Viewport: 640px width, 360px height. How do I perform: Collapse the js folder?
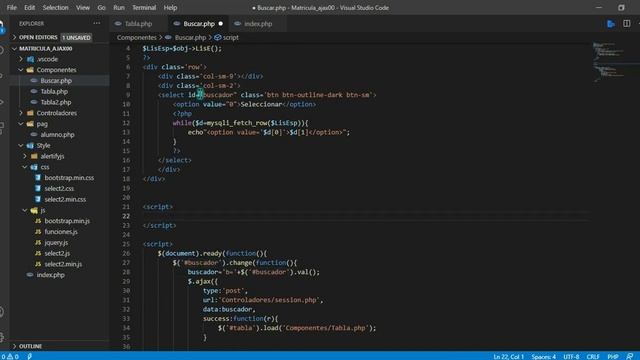click(x=43, y=210)
